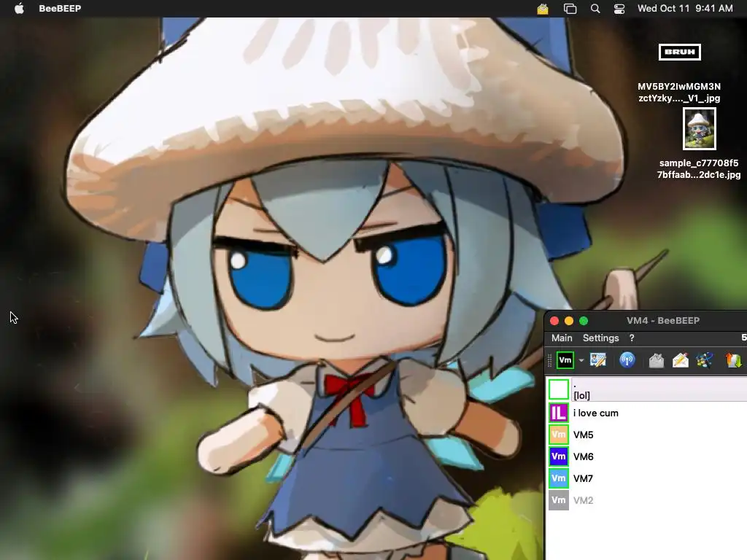Click the Stage Manager windows icon in menu bar
Image resolution: width=747 pixels, height=560 pixels.
pos(570,9)
